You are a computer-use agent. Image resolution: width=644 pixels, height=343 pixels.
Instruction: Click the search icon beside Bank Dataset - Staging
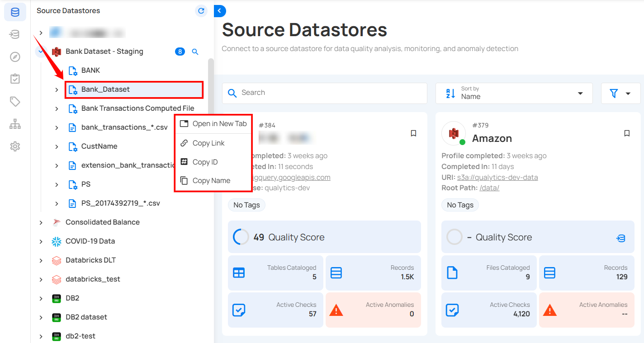click(x=195, y=52)
